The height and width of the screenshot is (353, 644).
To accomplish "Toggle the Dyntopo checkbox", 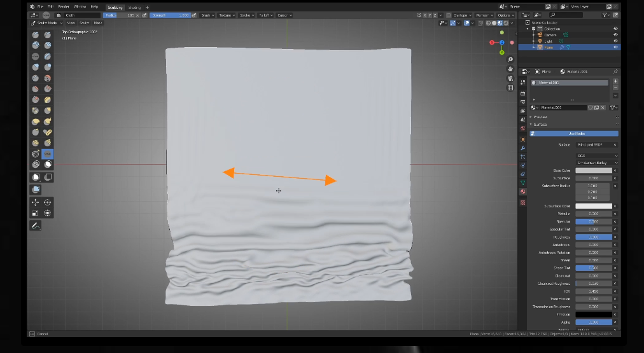I will 449,15.
